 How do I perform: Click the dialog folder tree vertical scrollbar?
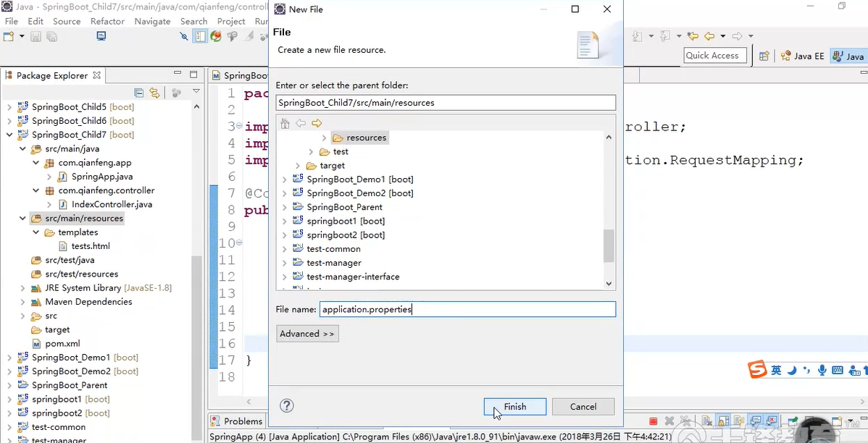(609, 245)
